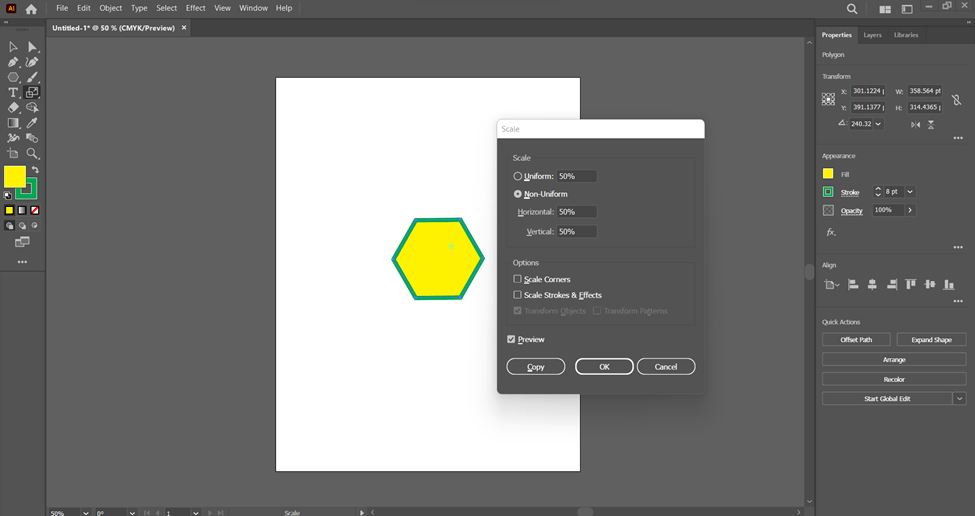This screenshot has height=516, width=975.
Task: Flip object vertically in Transform
Action: pyautogui.click(x=931, y=124)
